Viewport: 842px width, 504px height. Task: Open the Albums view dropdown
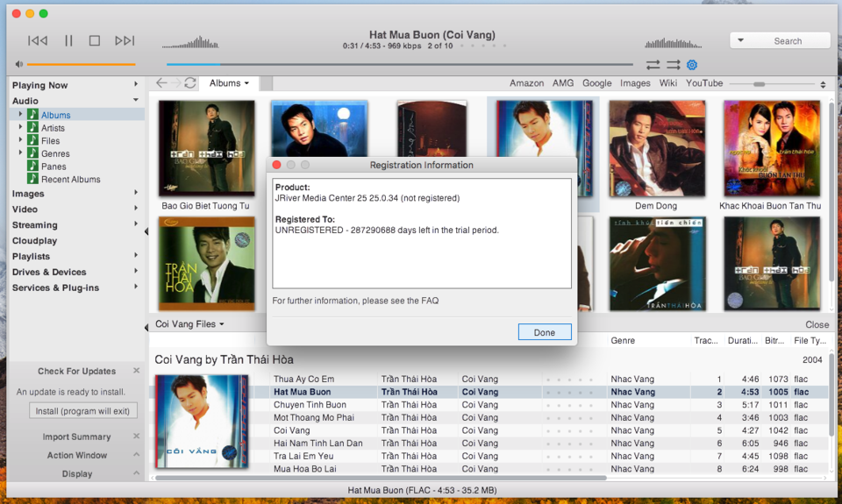point(229,83)
